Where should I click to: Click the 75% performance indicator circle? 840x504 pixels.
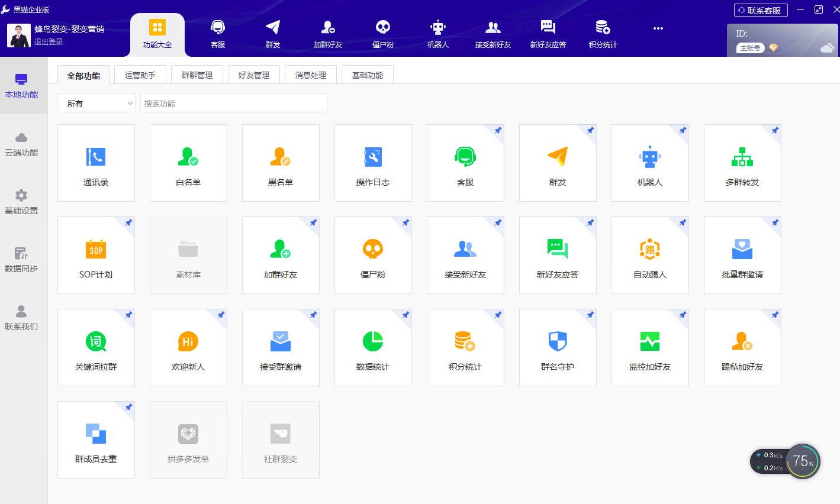[803, 461]
